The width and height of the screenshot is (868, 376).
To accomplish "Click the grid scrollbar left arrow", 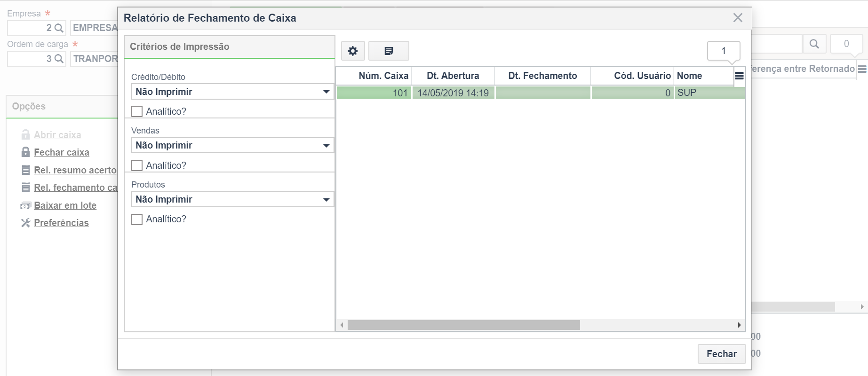I will click(x=342, y=325).
